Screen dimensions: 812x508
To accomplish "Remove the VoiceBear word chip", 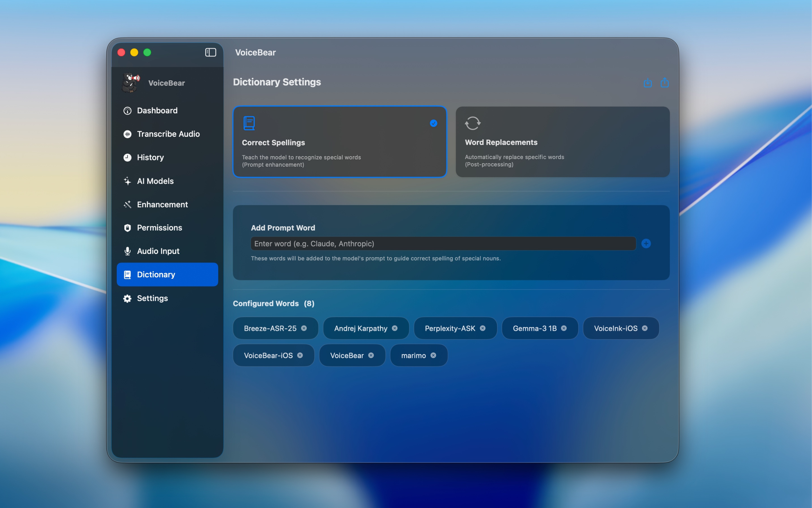I will tap(371, 355).
